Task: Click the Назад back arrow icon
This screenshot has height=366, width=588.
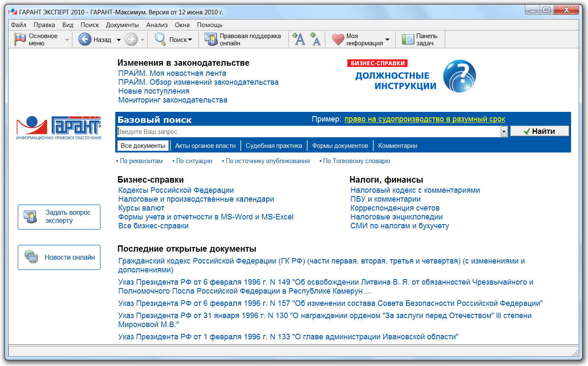Action: coord(85,39)
